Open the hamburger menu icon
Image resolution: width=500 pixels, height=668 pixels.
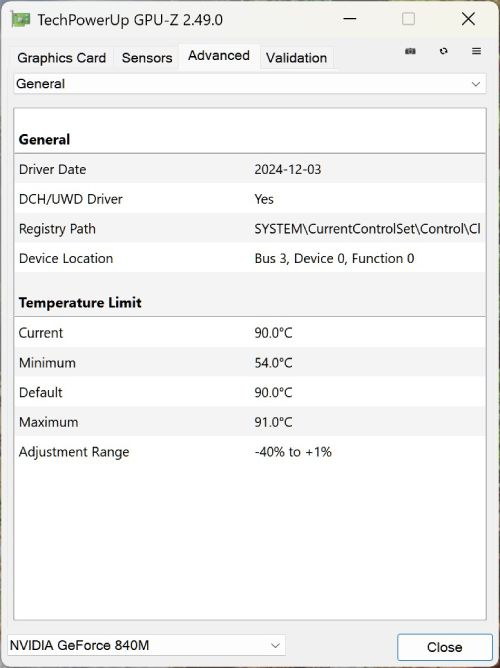pos(477,51)
